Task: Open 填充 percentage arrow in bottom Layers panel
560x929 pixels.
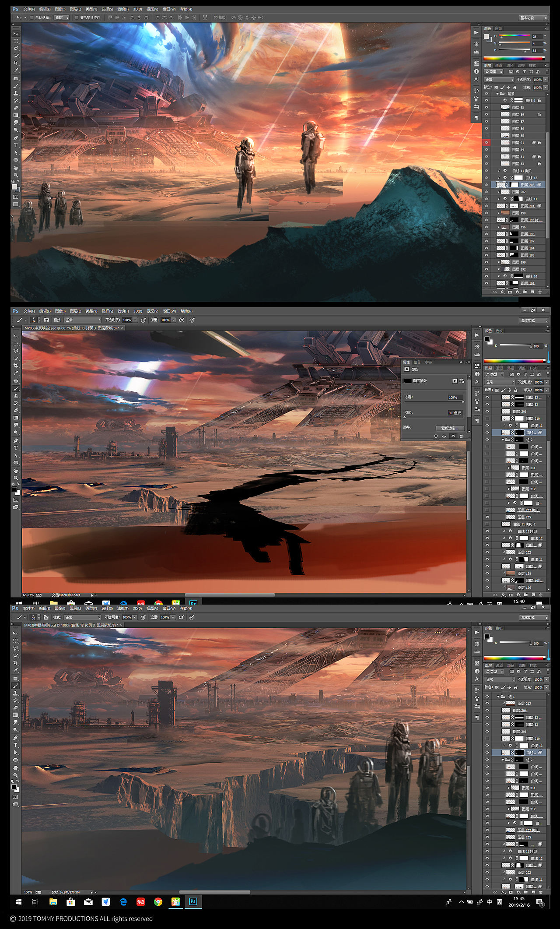Action: 546,687
